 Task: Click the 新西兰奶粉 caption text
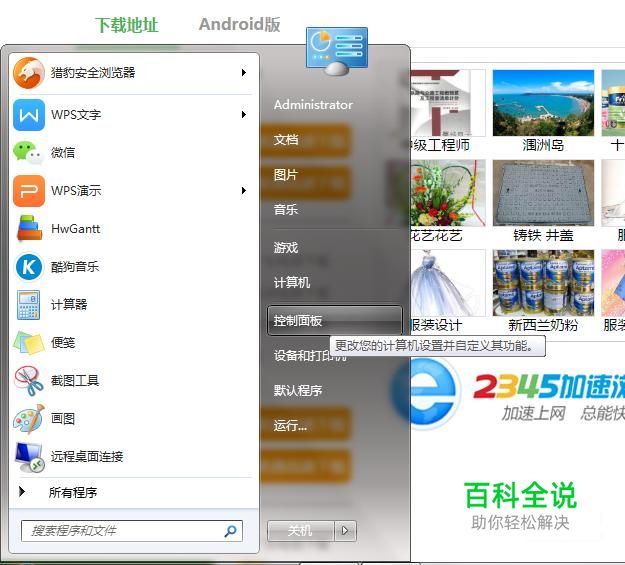click(543, 325)
